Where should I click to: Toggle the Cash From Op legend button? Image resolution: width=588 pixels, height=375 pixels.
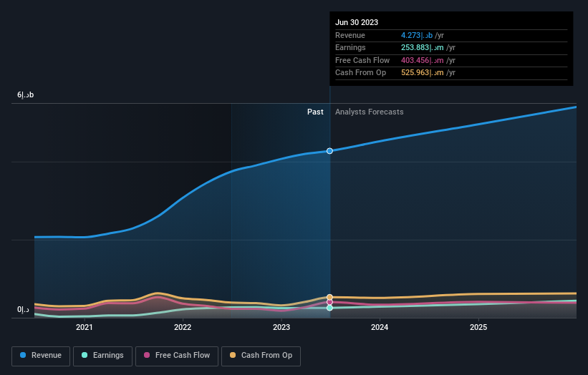click(261, 356)
